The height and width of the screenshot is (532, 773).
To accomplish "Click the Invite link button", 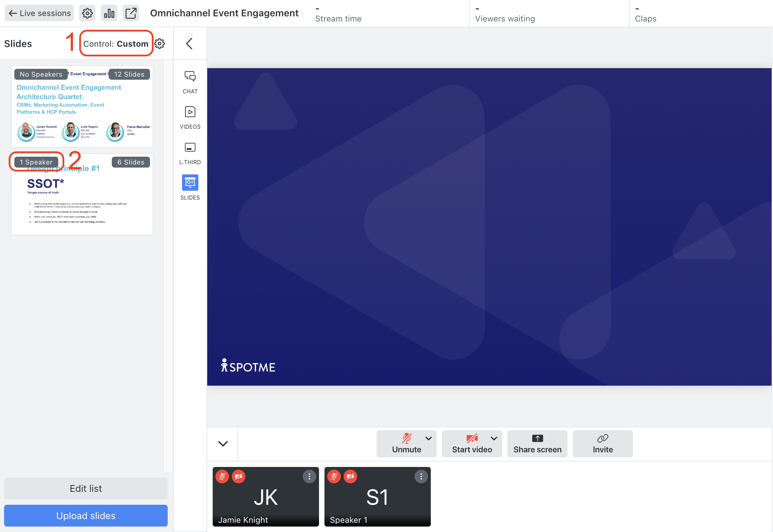I will click(x=603, y=443).
